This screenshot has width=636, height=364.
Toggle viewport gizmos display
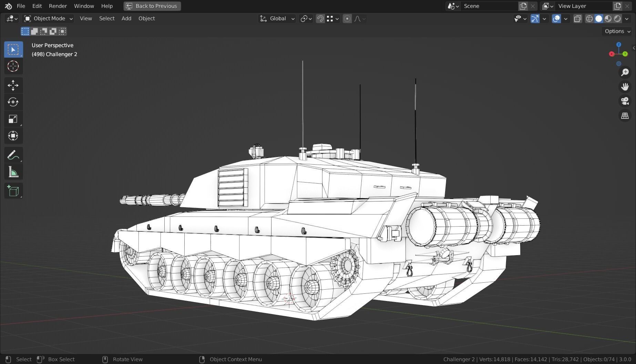pyautogui.click(x=535, y=19)
